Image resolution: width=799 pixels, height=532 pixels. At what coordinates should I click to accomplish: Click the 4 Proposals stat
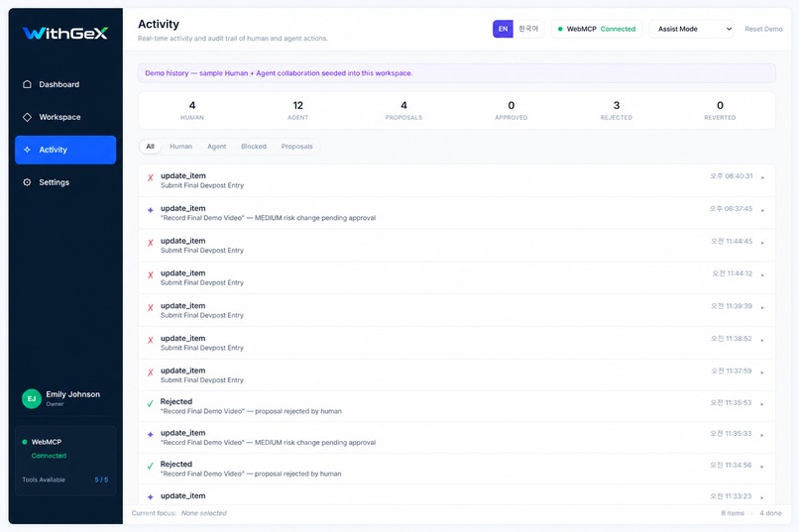point(403,111)
